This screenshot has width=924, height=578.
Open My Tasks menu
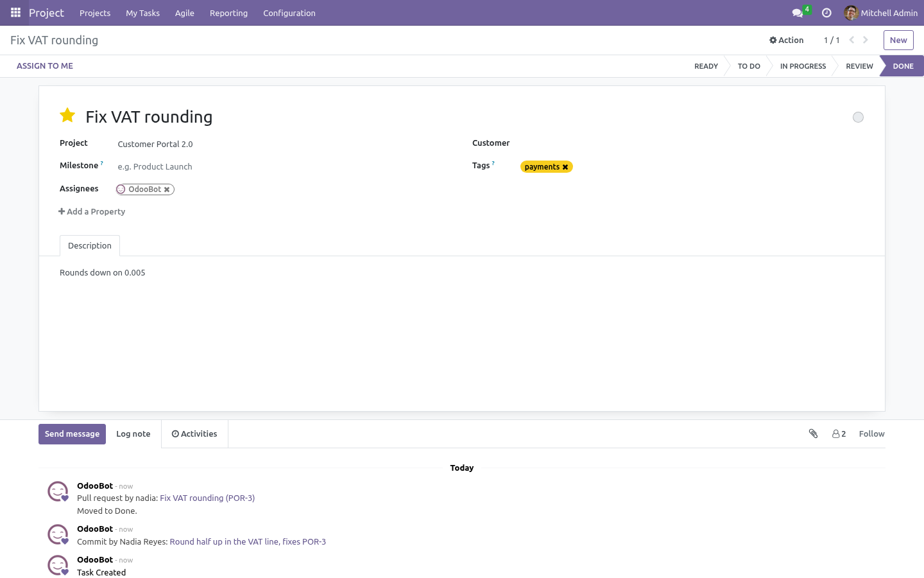142,13
